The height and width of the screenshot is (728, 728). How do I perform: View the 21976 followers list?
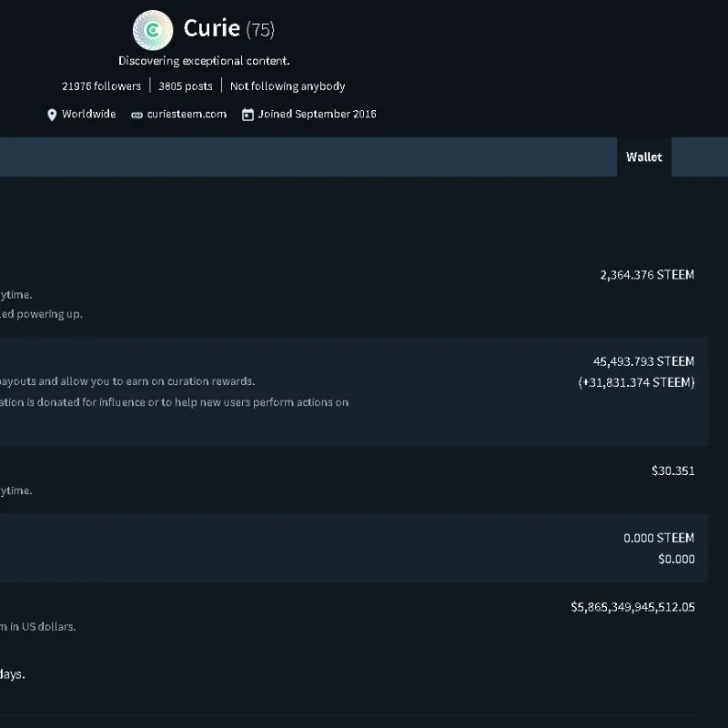point(101,86)
